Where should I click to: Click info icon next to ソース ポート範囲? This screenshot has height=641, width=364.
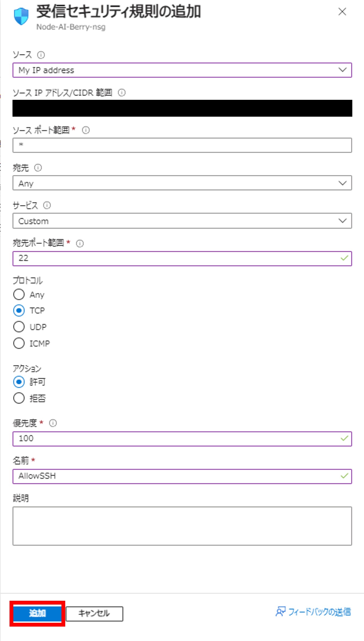[86, 130]
